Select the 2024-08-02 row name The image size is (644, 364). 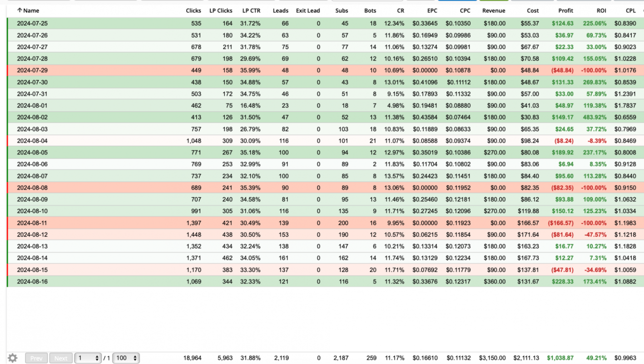coord(32,117)
